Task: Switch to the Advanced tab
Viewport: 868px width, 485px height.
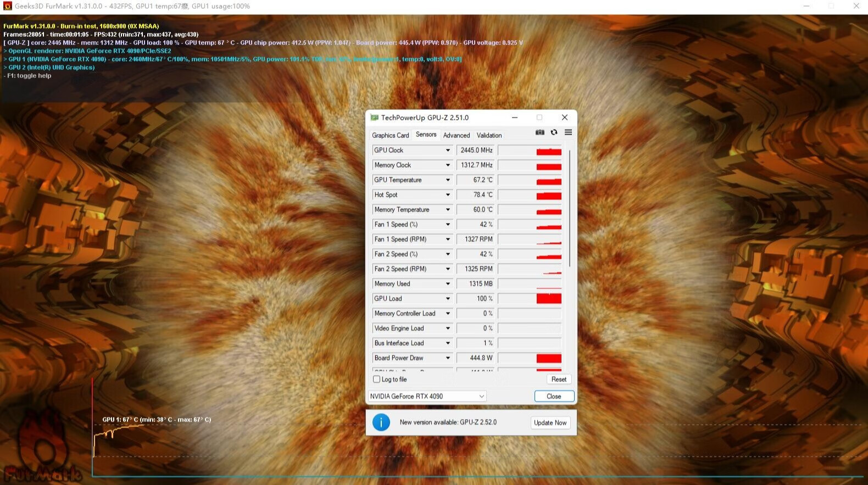Action: click(457, 135)
